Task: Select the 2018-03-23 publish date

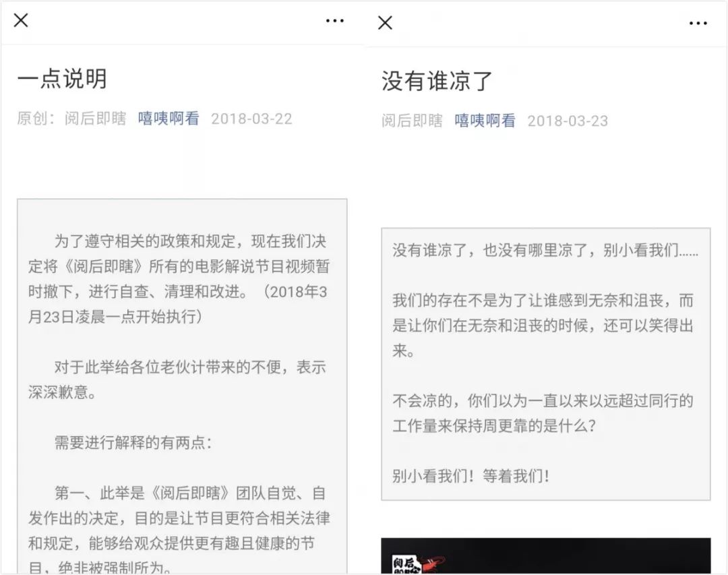Action: coord(568,121)
